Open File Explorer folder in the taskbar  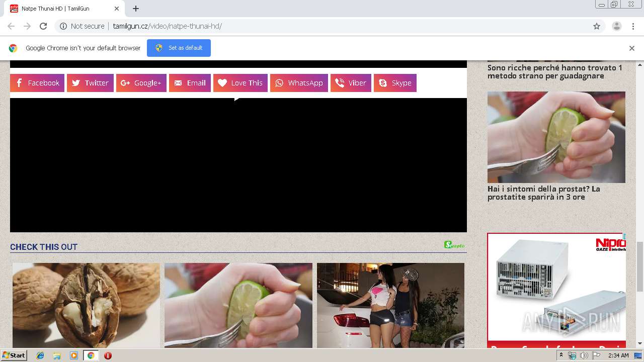57,355
